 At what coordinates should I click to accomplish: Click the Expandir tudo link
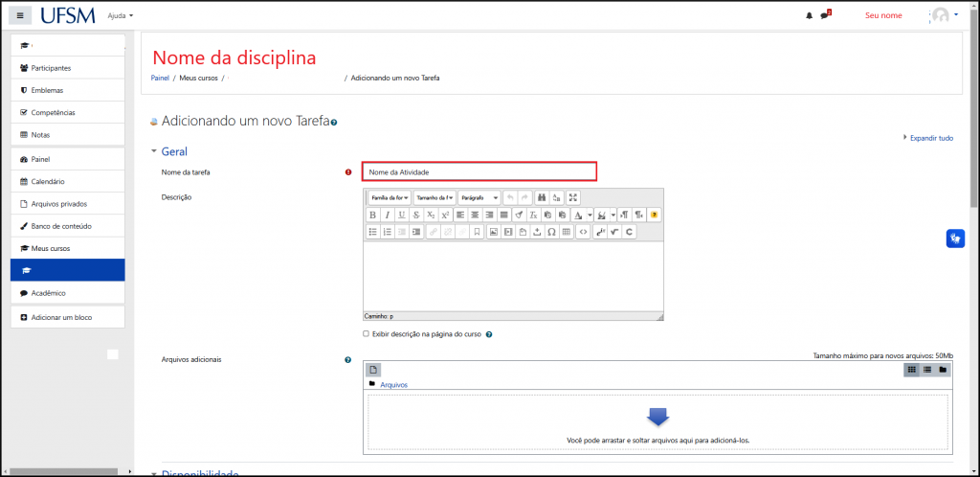tap(930, 138)
